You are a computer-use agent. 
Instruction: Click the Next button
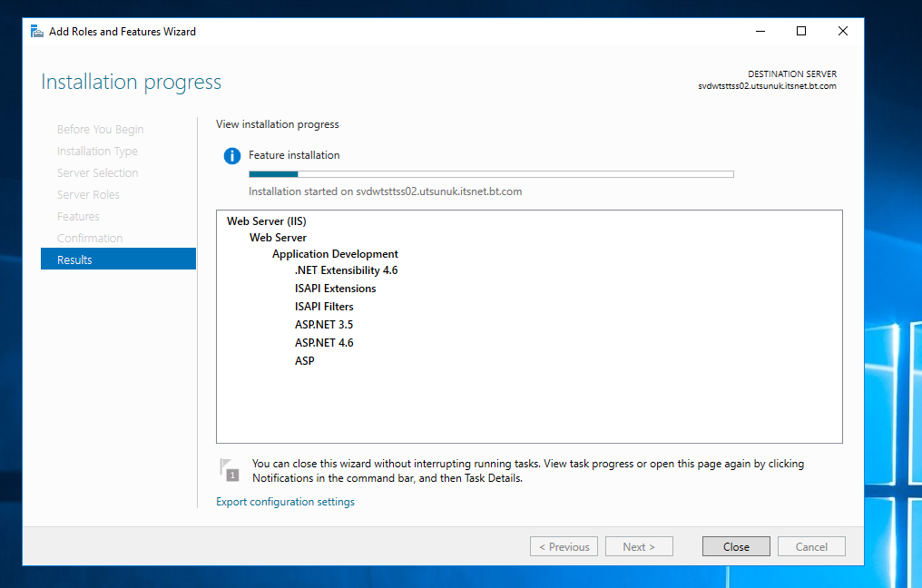point(639,547)
